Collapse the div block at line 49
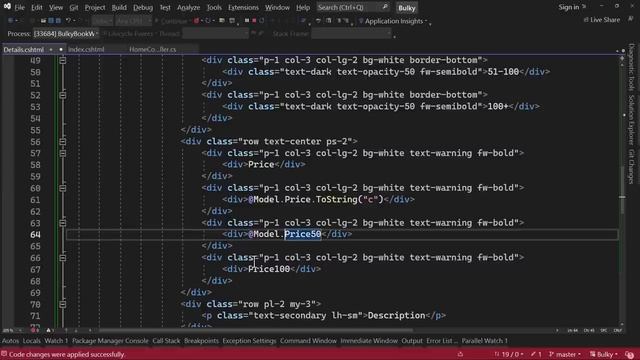The height and width of the screenshot is (360, 640). tap(62, 60)
